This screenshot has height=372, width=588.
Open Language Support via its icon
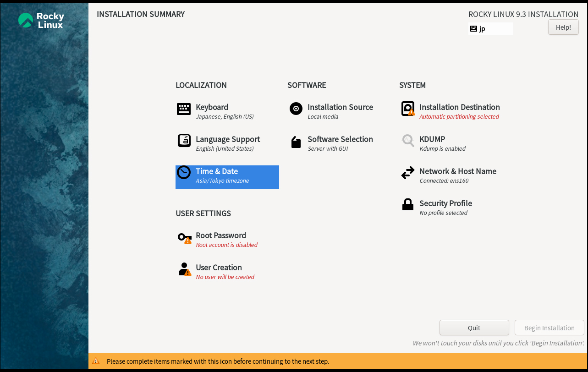(184, 141)
